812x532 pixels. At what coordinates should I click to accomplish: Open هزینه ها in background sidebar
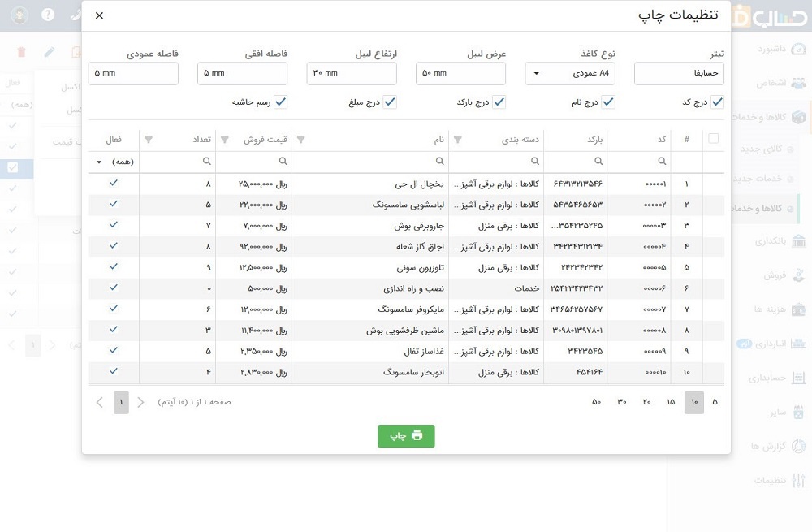coord(780,309)
